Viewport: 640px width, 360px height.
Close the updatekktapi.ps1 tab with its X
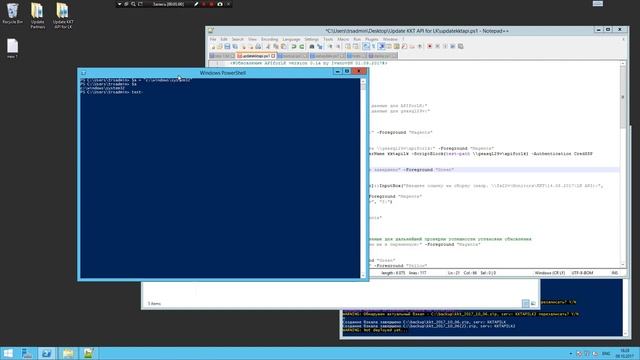pos(273,56)
